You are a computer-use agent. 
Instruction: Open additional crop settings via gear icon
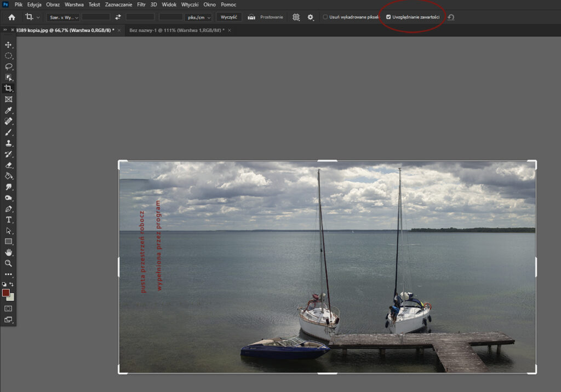[x=310, y=17]
